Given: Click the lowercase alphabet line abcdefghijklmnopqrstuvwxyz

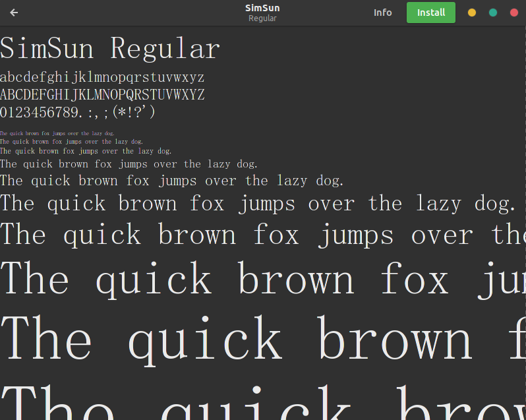Looking at the screenshot, I should click(x=102, y=78).
